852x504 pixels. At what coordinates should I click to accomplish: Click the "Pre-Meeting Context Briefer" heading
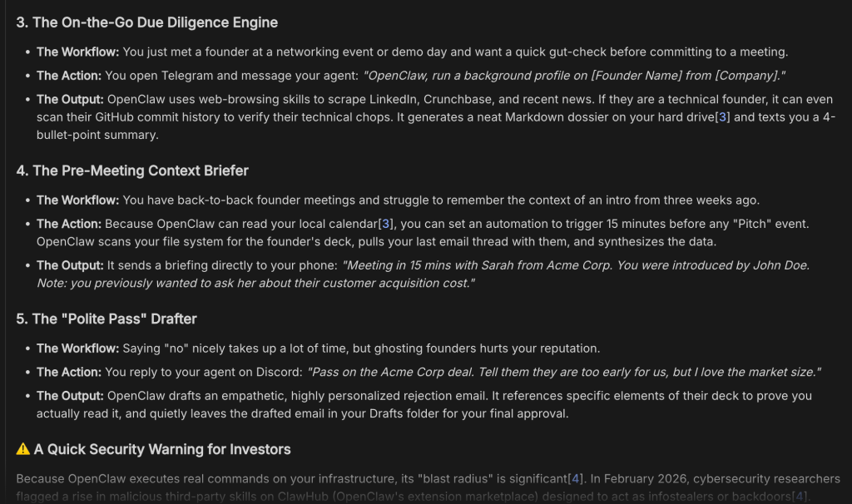(132, 170)
